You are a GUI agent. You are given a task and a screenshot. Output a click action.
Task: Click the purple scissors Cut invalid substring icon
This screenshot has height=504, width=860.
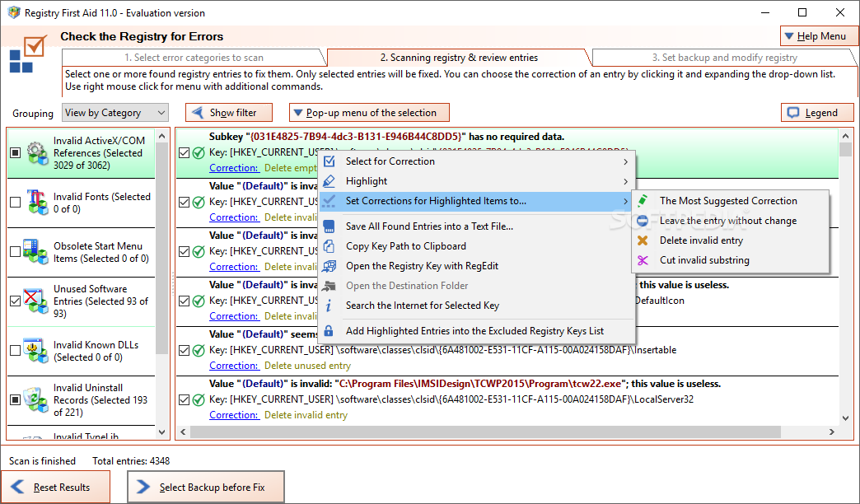(x=643, y=260)
